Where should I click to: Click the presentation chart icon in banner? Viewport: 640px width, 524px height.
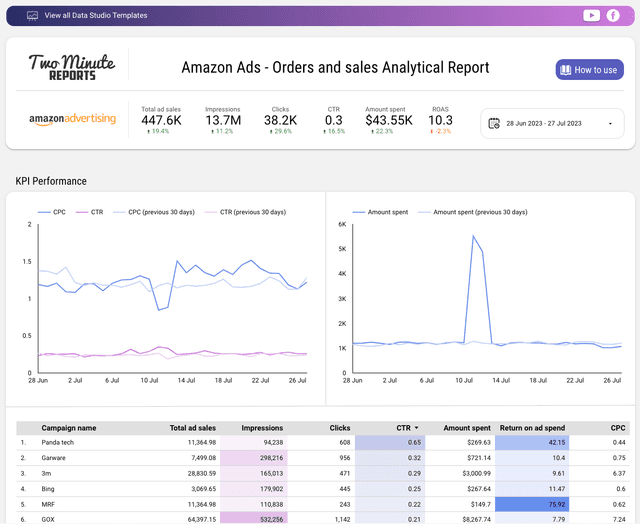[x=32, y=16]
